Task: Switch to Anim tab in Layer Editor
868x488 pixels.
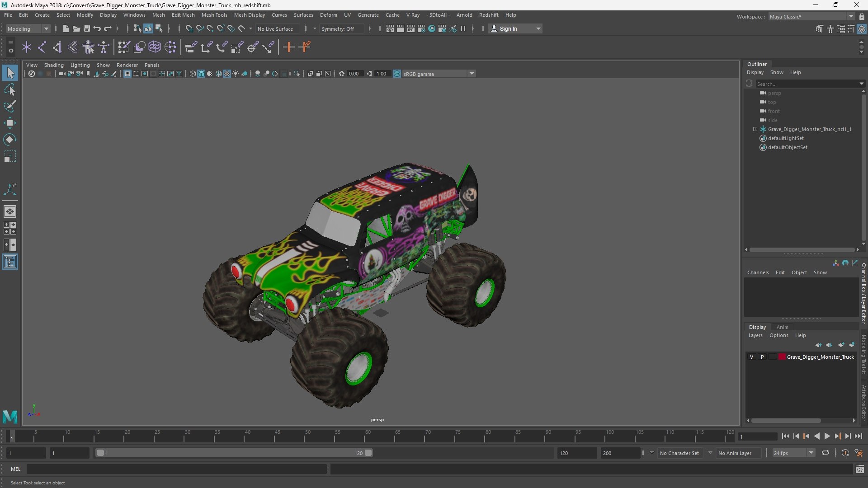Action: 782,327
